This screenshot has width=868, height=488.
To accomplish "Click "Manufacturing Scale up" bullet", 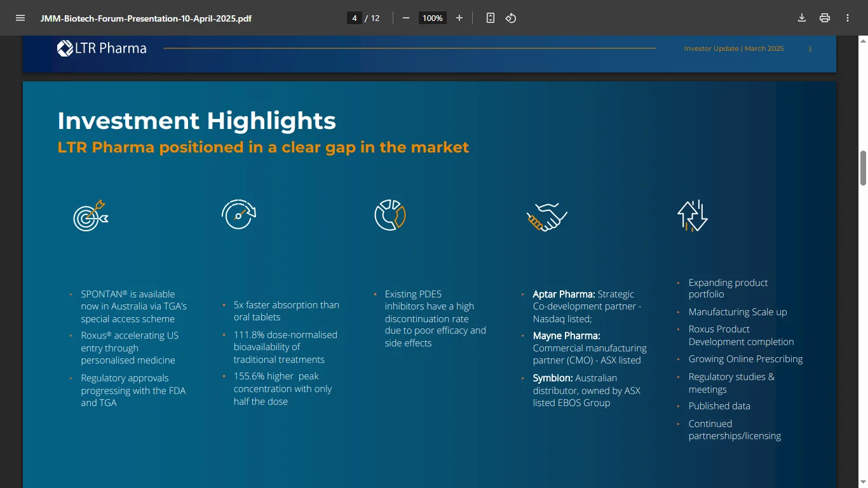I will (x=738, y=312).
